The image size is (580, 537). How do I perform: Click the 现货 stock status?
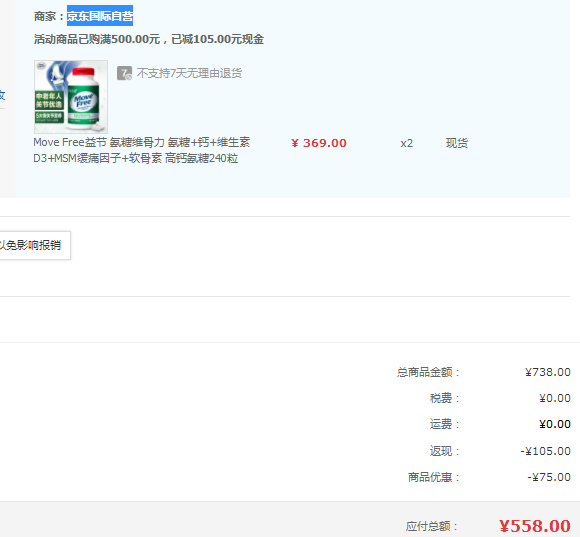point(457,143)
